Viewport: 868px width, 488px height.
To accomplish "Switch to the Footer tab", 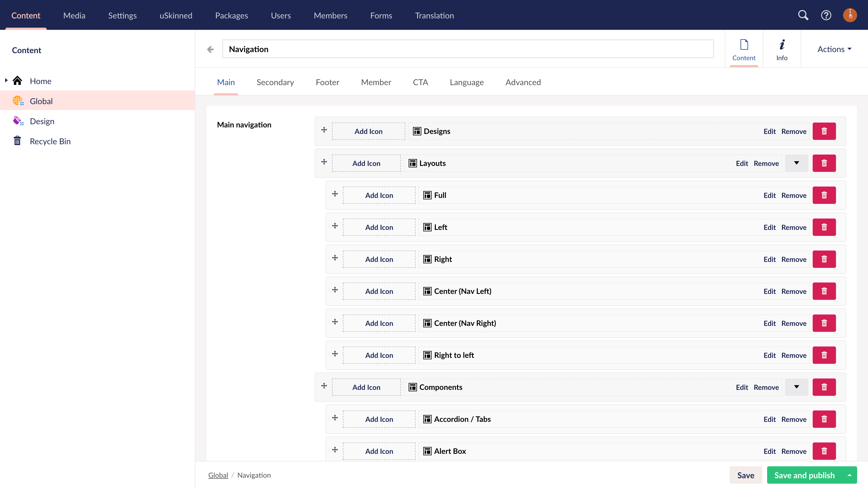I will tap(327, 82).
